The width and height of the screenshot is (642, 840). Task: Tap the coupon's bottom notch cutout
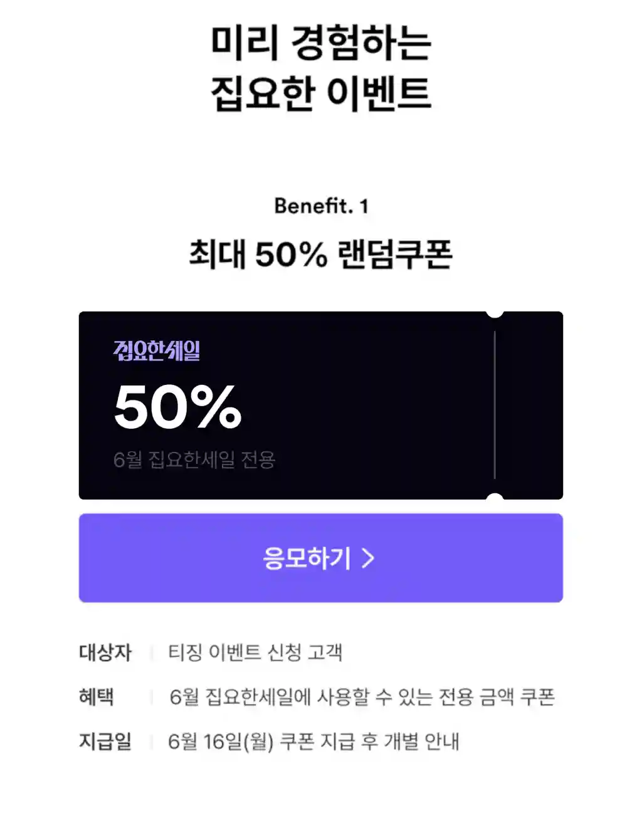pyautogui.click(x=495, y=497)
